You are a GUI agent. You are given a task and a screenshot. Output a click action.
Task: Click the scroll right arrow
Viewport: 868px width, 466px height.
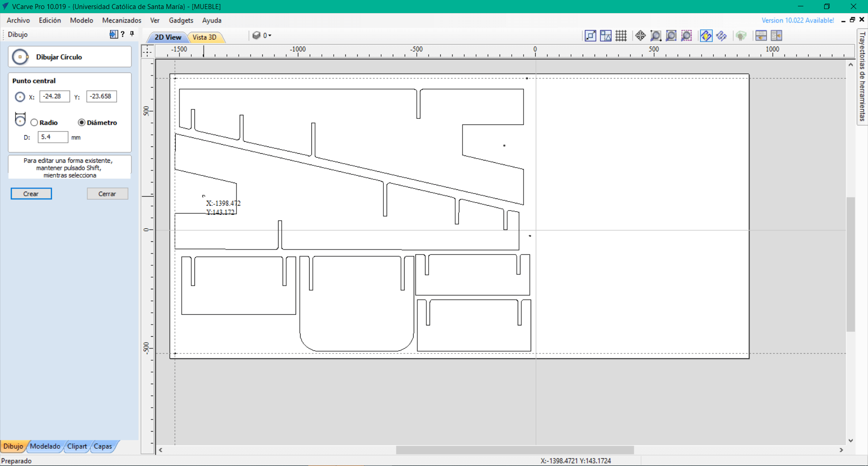[x=841, y=450]
